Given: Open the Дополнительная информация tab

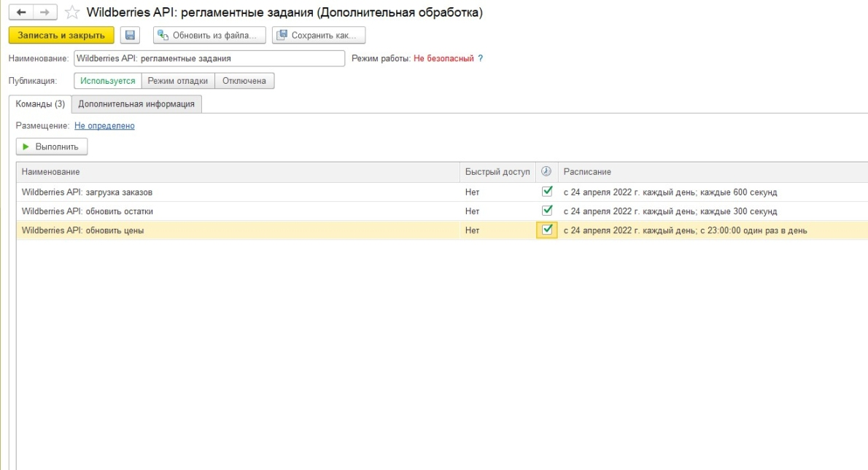Looking at the screenshot, I should click(136, 104).
